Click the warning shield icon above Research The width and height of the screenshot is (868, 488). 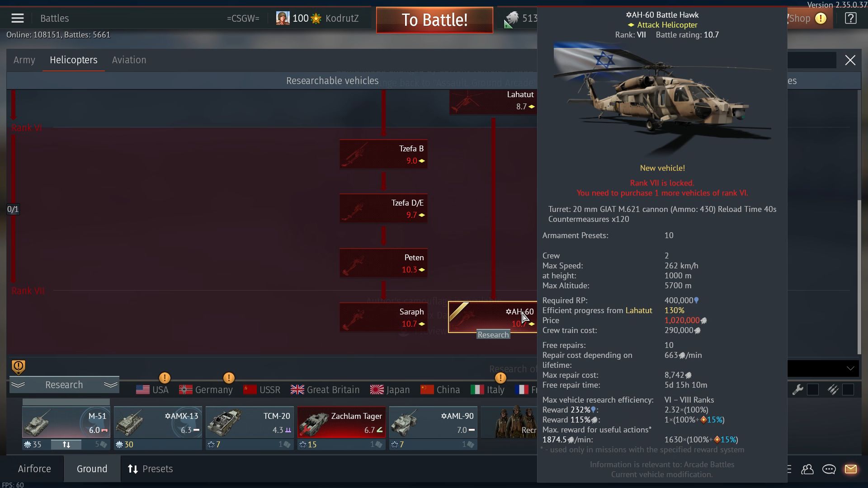tap(19, 367)
